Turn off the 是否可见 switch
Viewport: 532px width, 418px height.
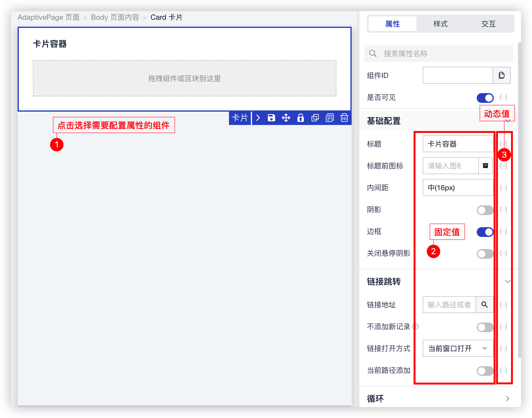click(485, 98)
